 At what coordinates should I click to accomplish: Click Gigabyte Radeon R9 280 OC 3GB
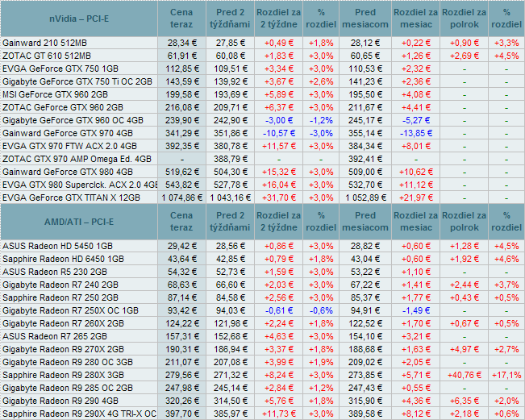click(68, 362)
